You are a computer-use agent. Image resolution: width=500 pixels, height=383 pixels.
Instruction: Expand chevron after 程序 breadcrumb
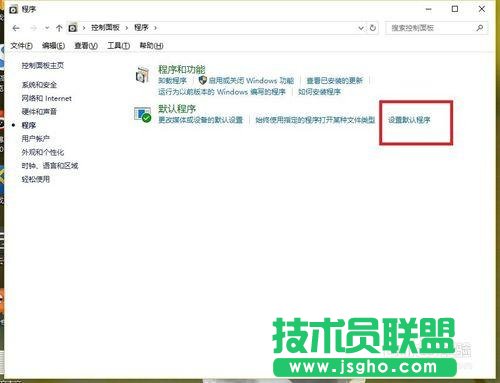pos(155,28)
